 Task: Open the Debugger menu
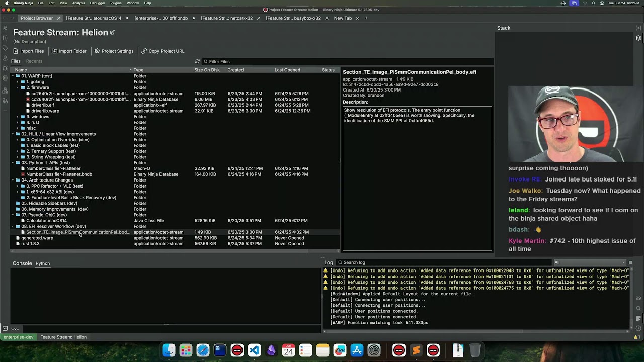97,3
